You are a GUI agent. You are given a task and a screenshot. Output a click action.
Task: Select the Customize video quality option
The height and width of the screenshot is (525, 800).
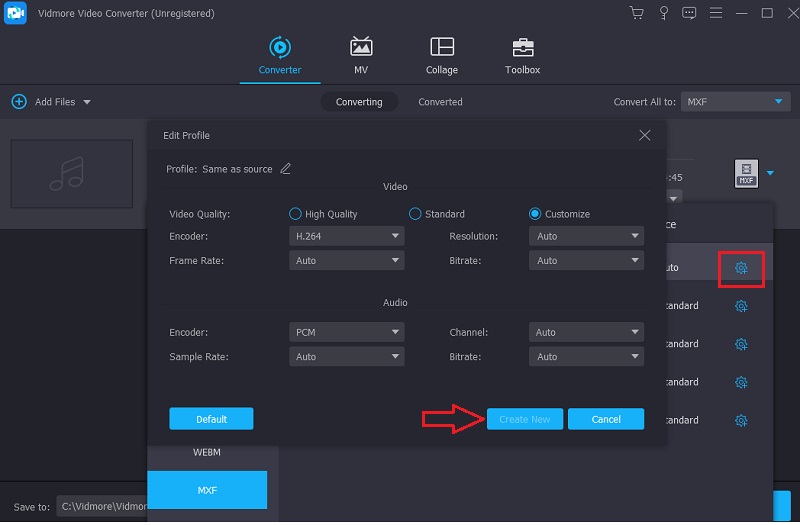coord(535,214)
